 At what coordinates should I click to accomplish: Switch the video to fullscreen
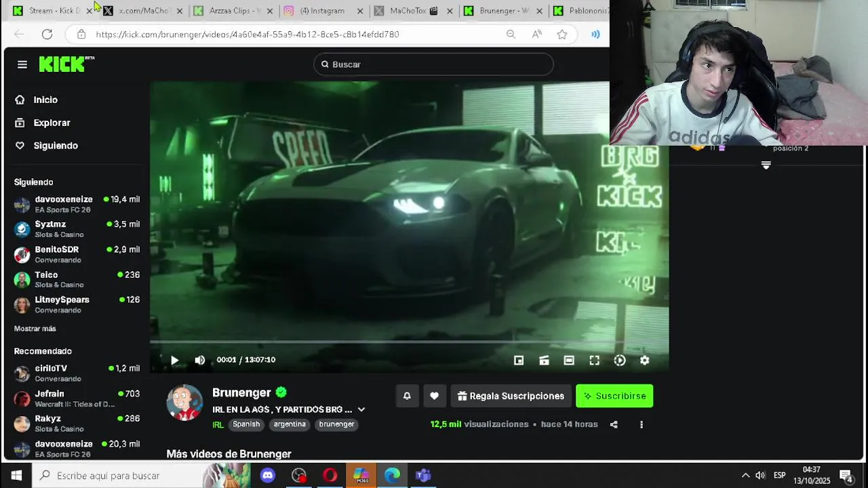(x=594, y=361)
